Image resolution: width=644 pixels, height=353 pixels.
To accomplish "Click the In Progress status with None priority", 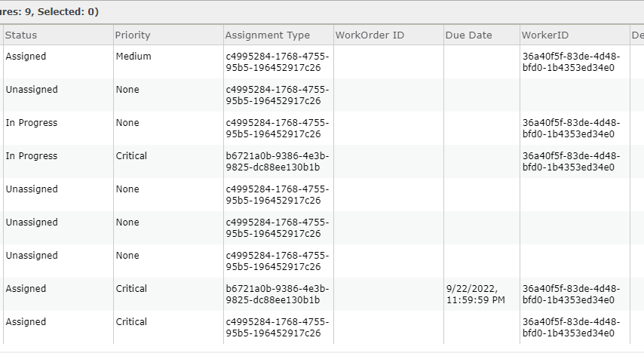I will coord(32,123).
